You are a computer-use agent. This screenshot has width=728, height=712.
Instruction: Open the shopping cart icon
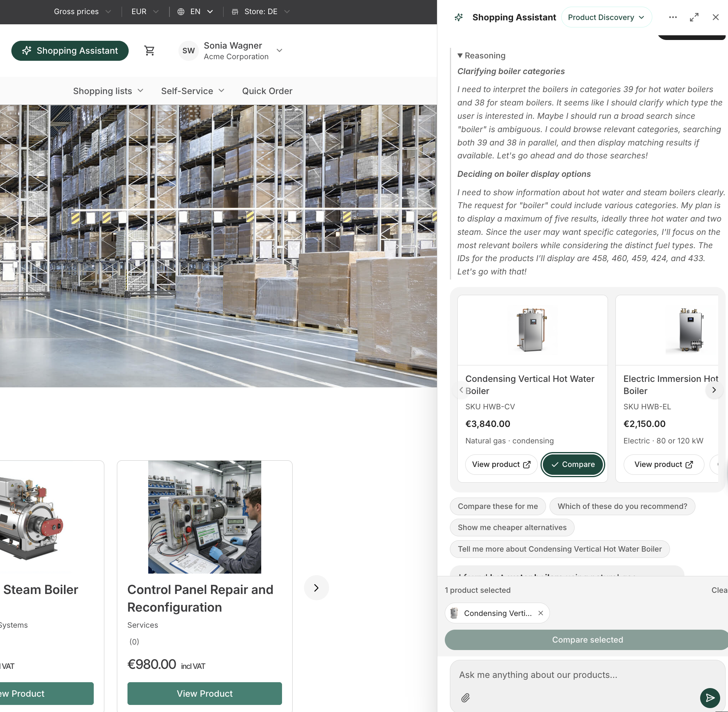149,51
